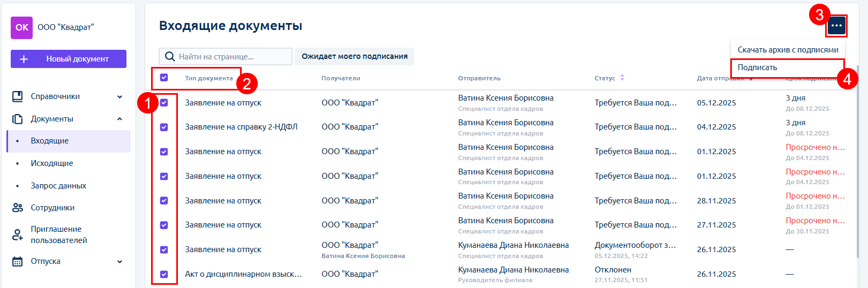Image resolution: width=868 pixels, height=288 pixels.
Task: Click the Сотрудники people icon
Action: pyautogui.click(x=18, y=208)
